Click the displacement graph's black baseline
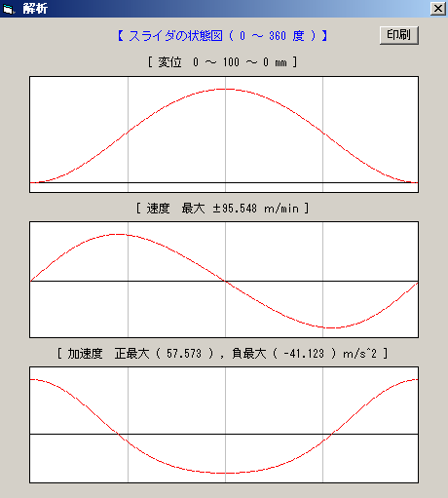This screenshot has height=498, width=448. 224,182
